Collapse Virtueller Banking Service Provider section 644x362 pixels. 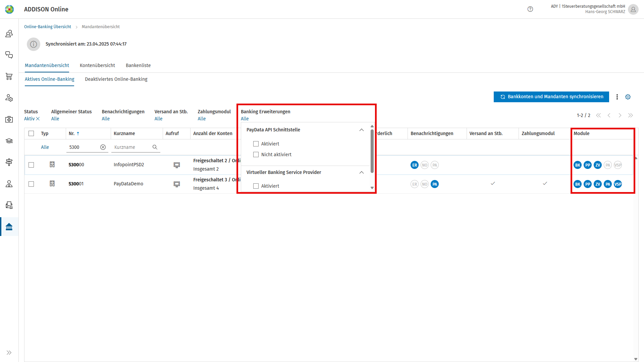point(362,172)
